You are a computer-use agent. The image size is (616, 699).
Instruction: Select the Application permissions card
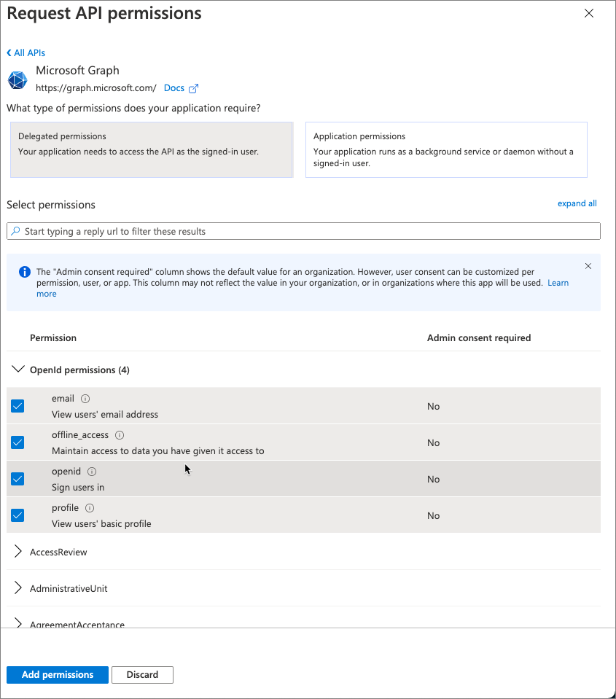446,150
